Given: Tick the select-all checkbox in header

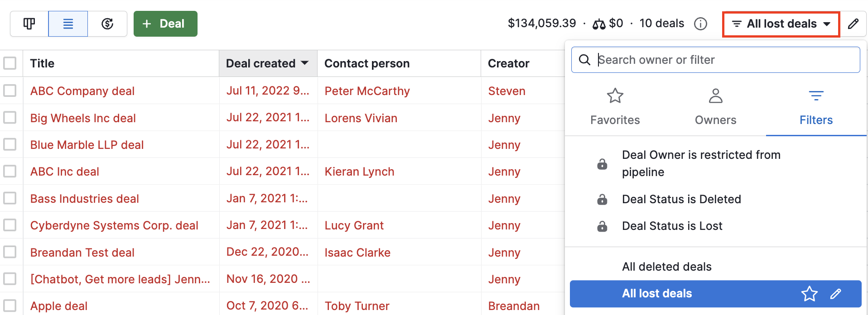Looking at the screenshot, I should (x=10, y=63).
